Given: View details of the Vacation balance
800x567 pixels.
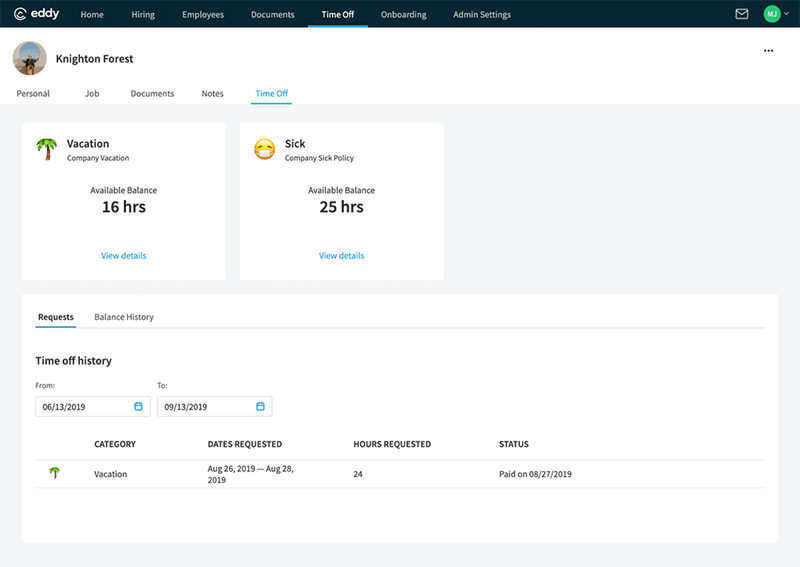Looking at the screenshot, I should pos(123,256).
